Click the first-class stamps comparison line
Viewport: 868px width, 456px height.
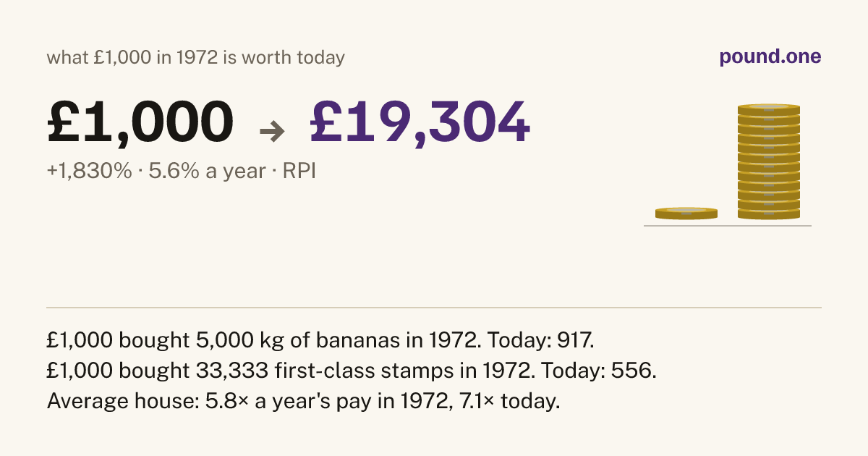click(x=352, y=370)
